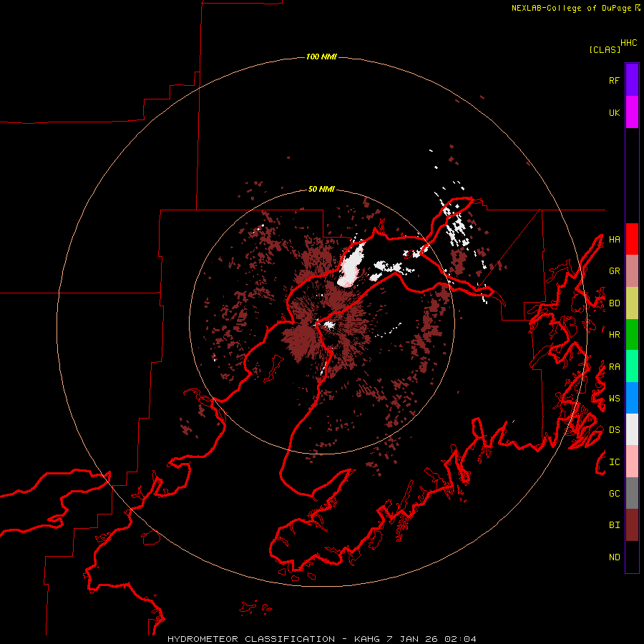
Task: Click the 'GR' legend label
Action: pos(614,271)
